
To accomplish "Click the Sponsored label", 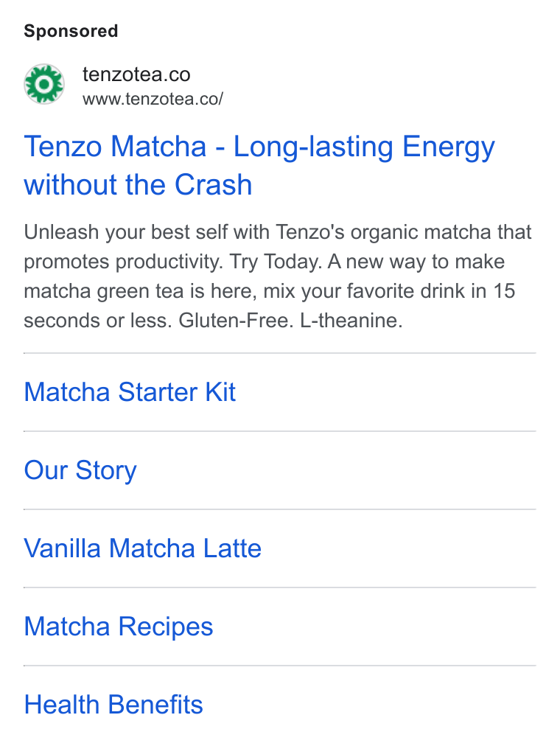I will [x=71, y=31].
